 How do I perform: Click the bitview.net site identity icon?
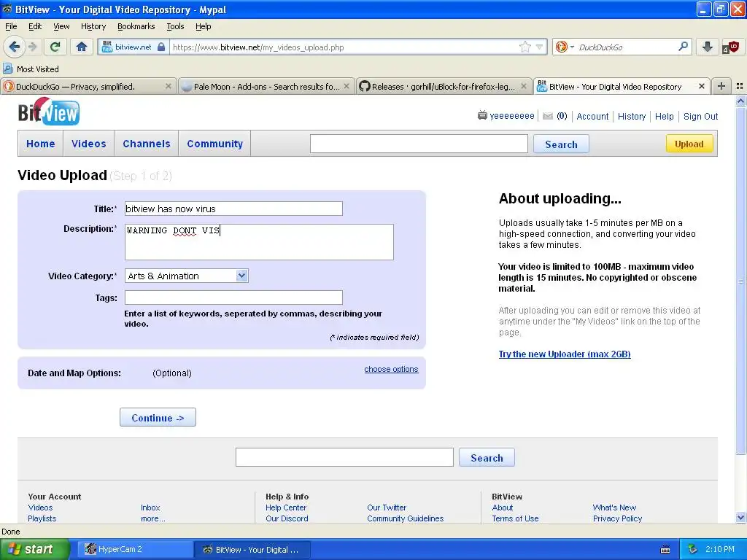point(107,47)
